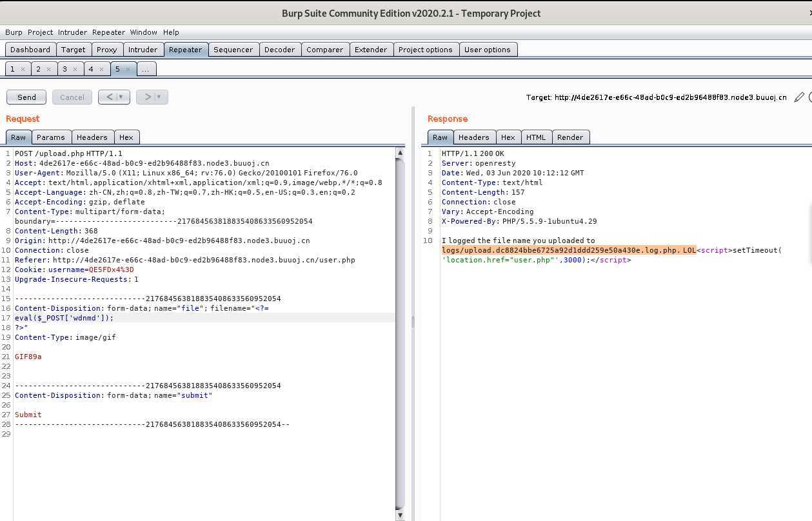Select Repeater request tab 5
812x521 pixels.
[x=117, y=69]
